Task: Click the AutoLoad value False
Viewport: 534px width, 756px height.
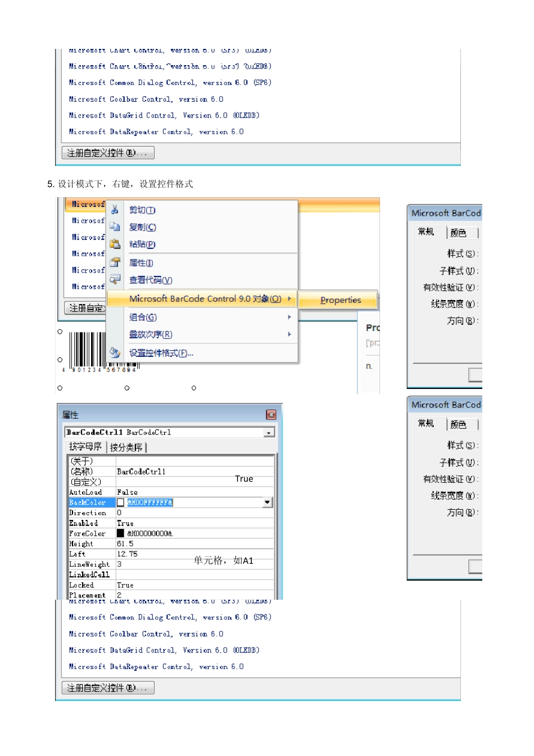Action: coord(127,492)
